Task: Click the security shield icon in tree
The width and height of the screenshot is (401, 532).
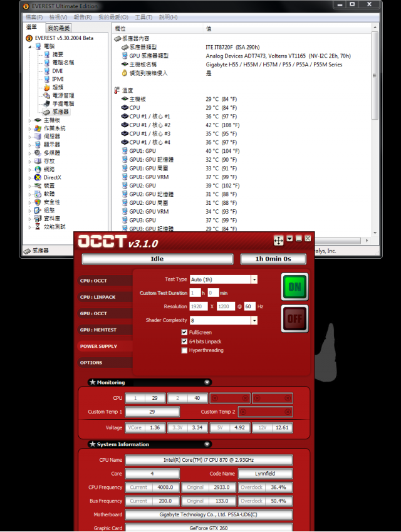Action: point(38,202)
